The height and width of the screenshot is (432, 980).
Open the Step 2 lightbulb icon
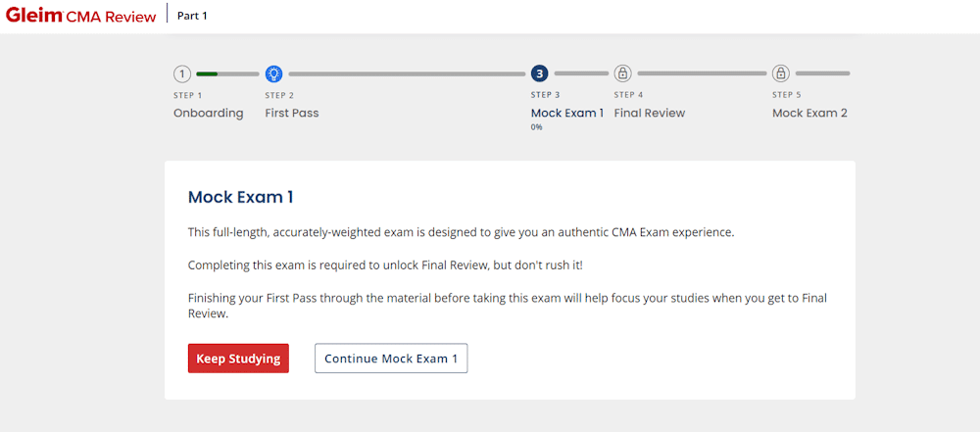coord(273,73)
